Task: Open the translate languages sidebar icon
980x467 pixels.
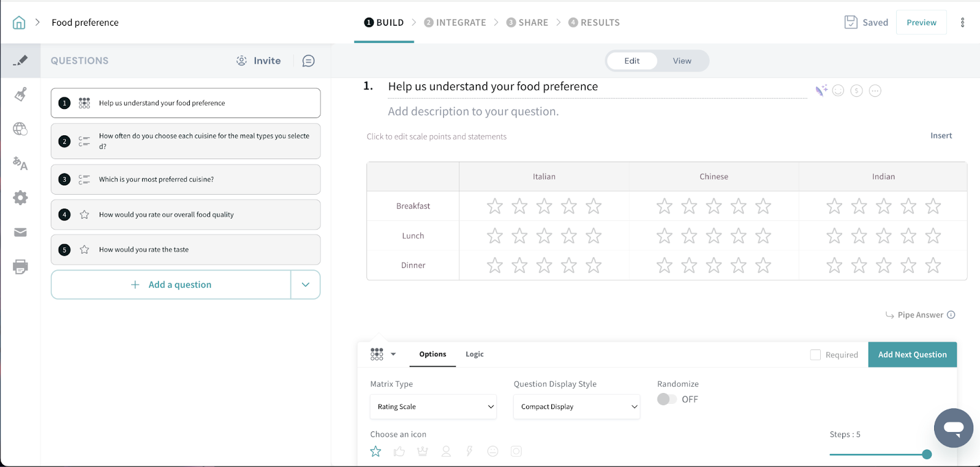Action: tap(20, 163)
